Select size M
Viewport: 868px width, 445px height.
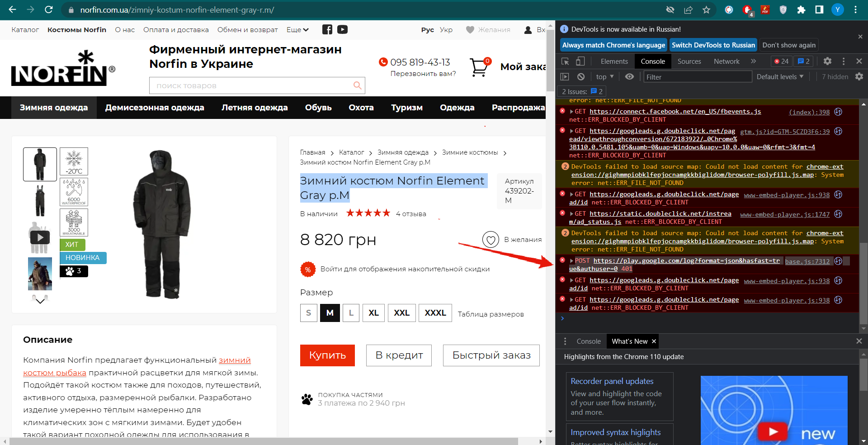click(x=330, y=313)
